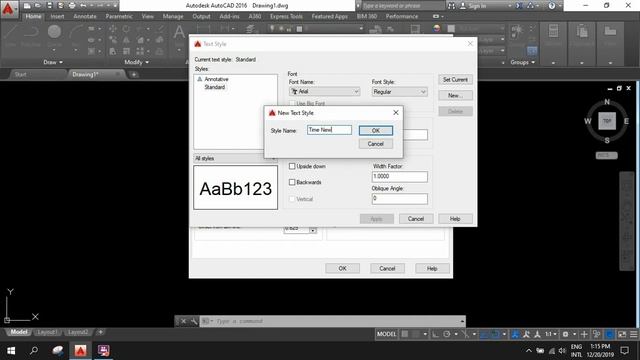This screenshot has height=360, width=640.
Task: Toggle the Ortho mode status bar button
Action: (436, 334)
